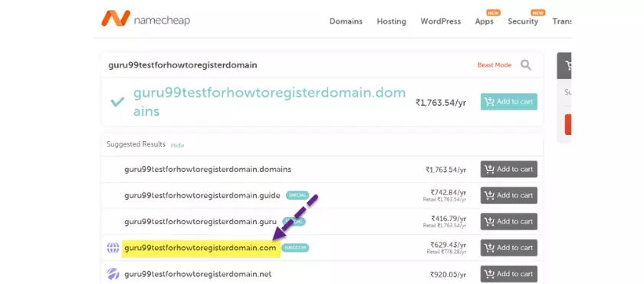Select the guru99testforhowtoregisterdomain.net text
Viewport: 644px width, 284px height.
point(198,274)
